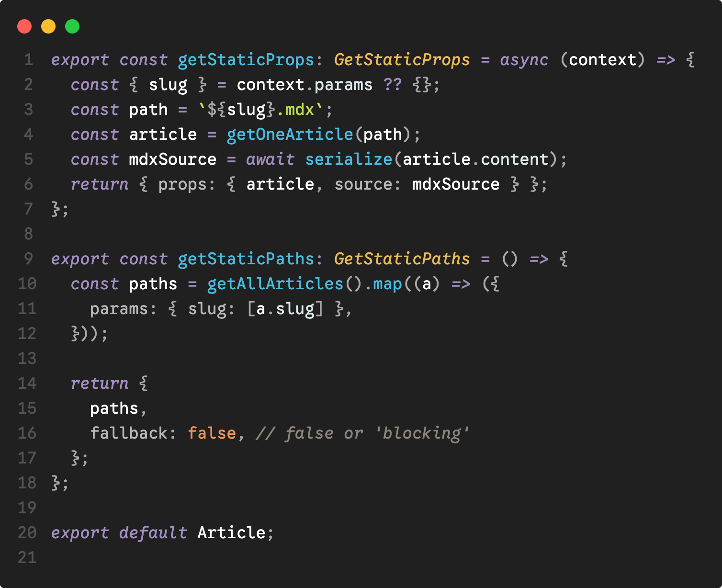722x588 pixels.
Task: Click the 'async' keyword on line 1
Action: click(524, 60)
